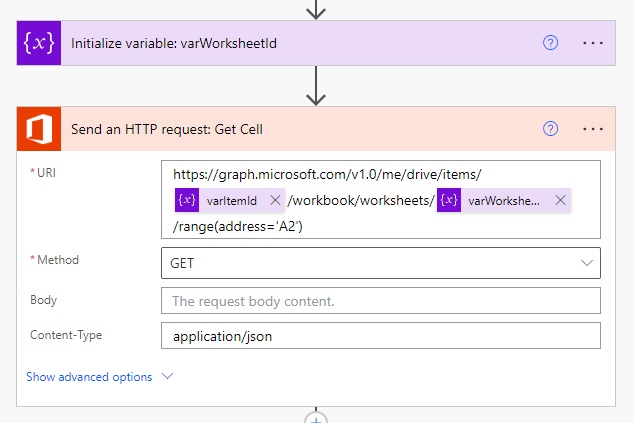
Task: Remove the varItemId token from URI
Action: pos(275,200)
